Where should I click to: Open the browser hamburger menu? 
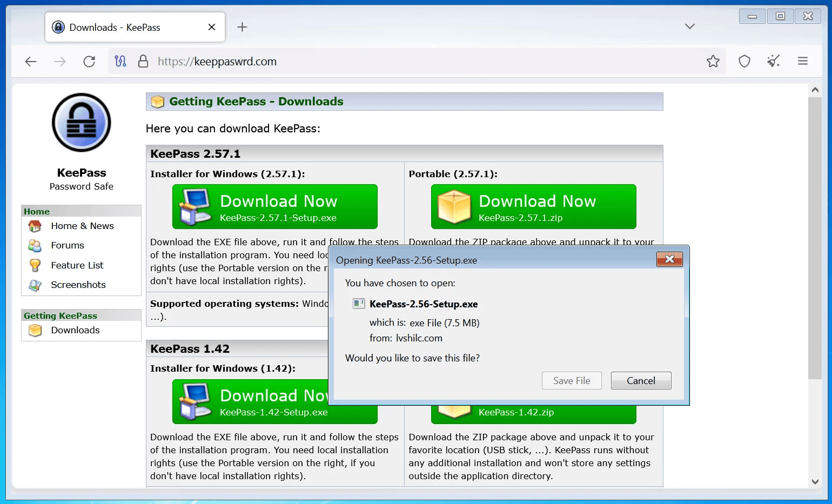(803, 61)
